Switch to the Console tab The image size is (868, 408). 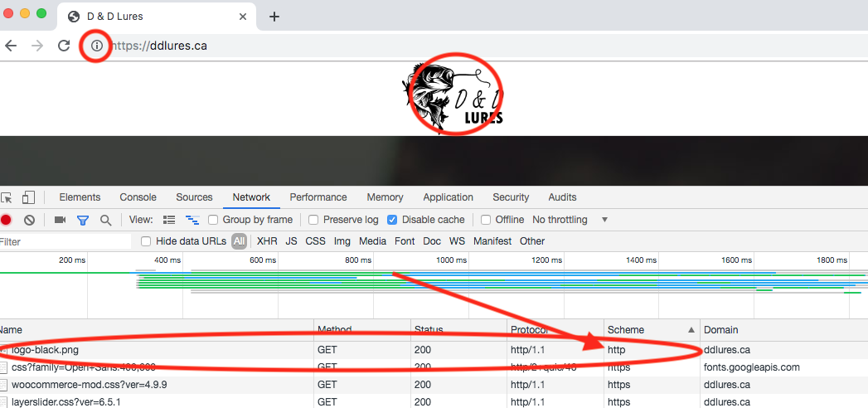pyautogui.click(x=138, y=197)
